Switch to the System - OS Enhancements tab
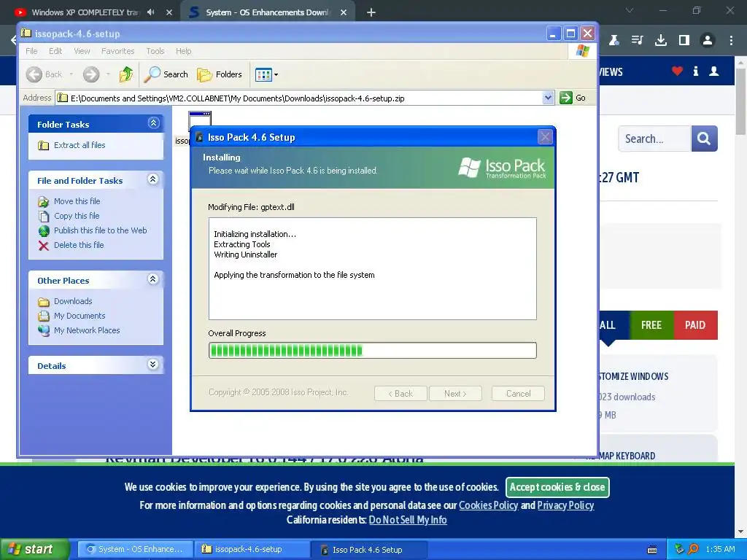The width and height of the screenshot is (747, 560). pos(267,12)
